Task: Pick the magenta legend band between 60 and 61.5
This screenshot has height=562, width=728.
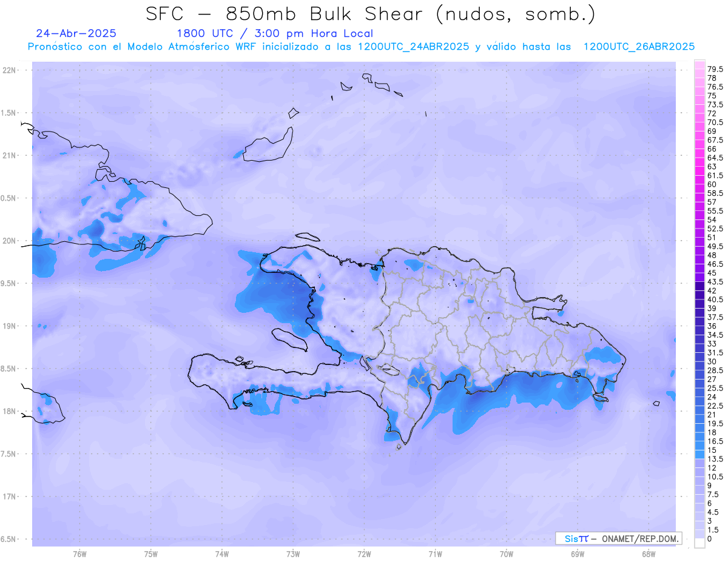Action: pos(699,179)
